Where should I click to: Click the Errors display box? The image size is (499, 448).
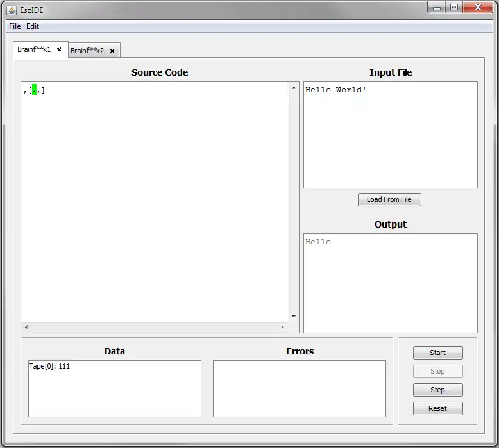point(300,388)
